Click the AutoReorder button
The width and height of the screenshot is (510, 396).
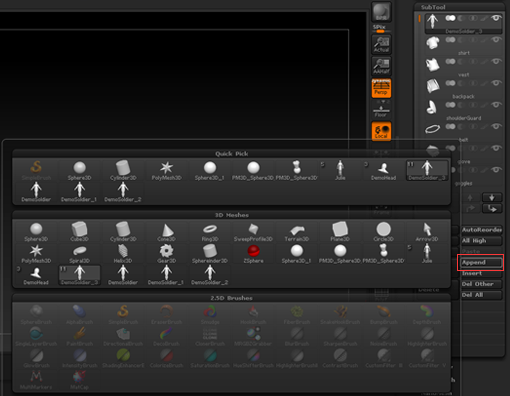[481, 230]
